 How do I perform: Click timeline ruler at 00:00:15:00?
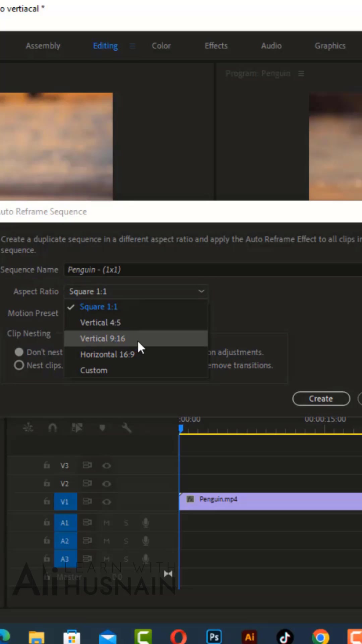(x=325, y=419)
